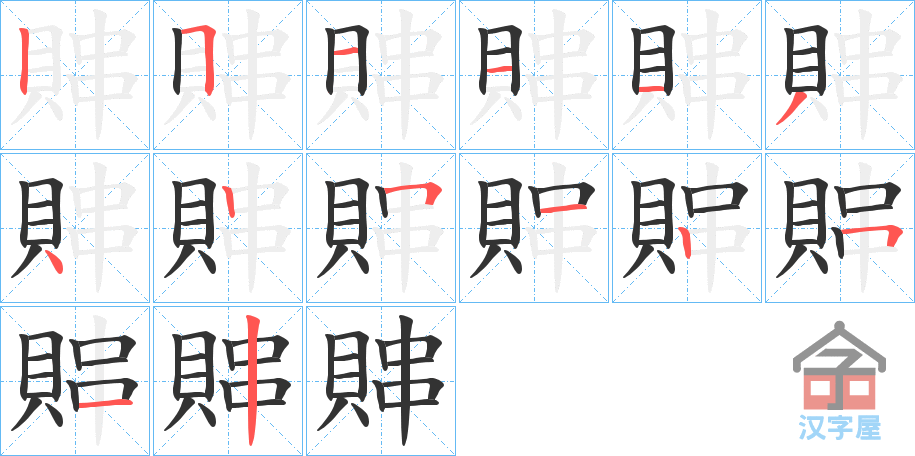Click the 汉字屋 watermark text
Viewport: 915px width, 456px height.
point(839,427)
